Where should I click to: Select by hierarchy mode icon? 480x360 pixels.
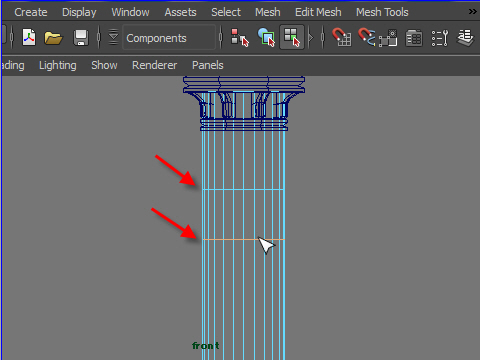(x=240, y=37)
